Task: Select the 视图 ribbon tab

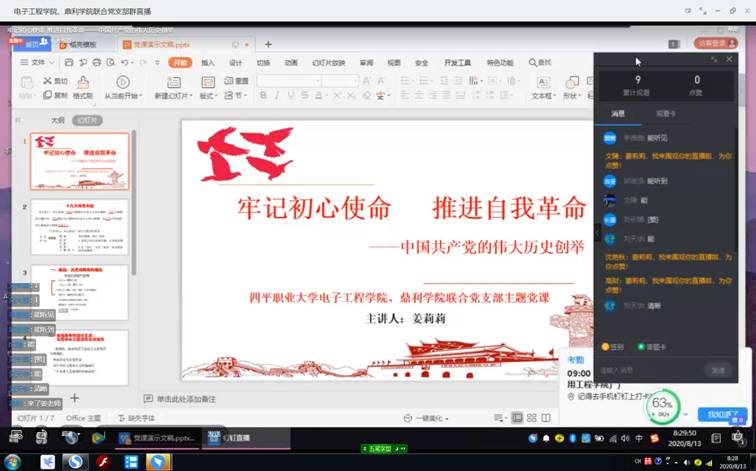Action: point(394,63)
